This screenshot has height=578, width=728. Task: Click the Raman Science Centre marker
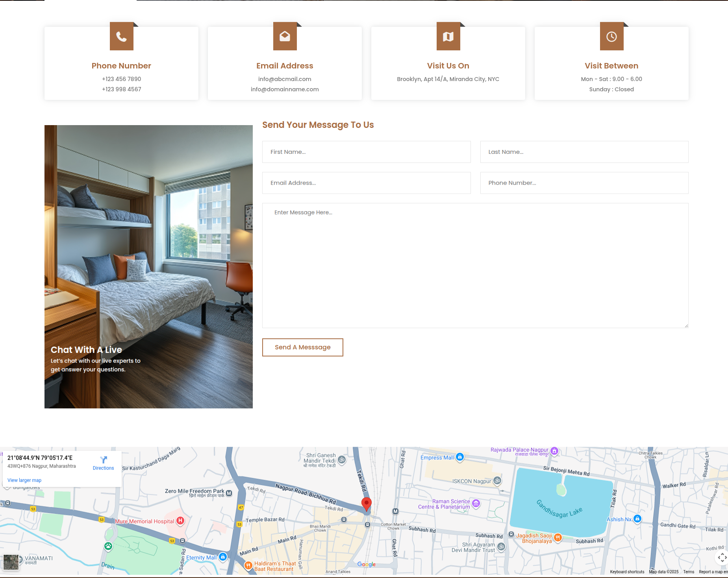coord(476,504)
